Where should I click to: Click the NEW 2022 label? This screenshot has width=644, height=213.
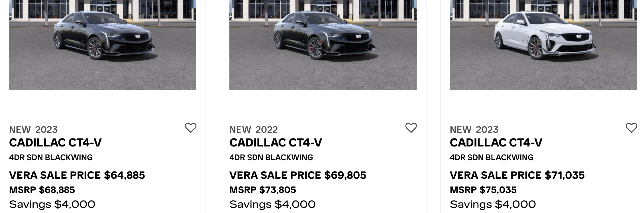(253, 130)
